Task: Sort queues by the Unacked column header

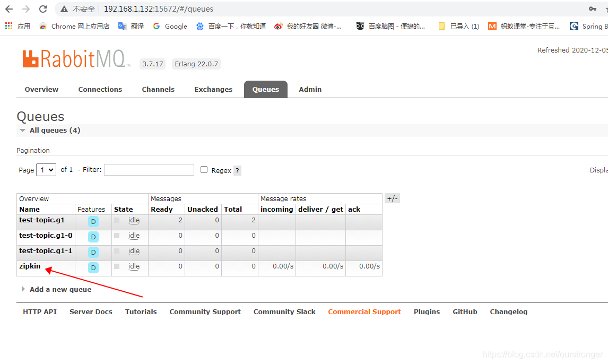Action: [x=203, y=210]
